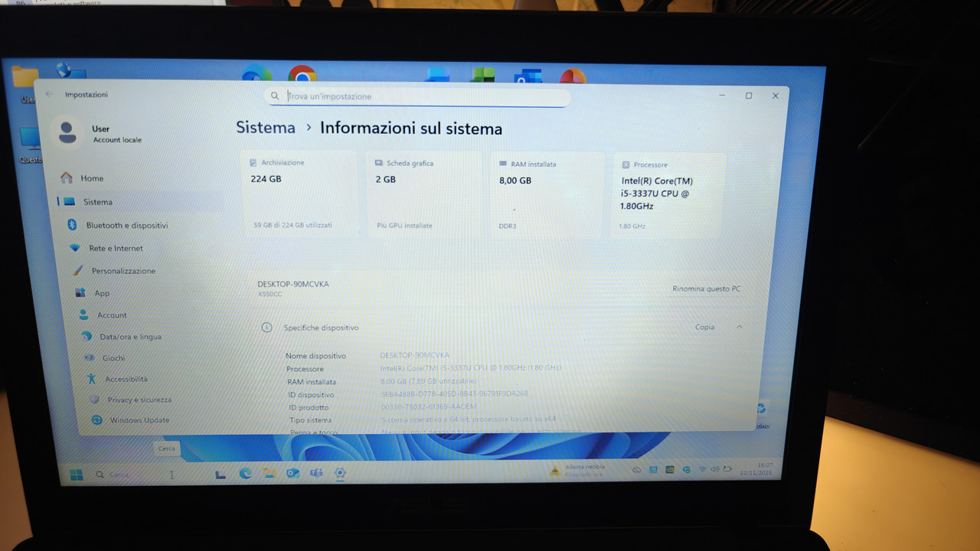980x551 pixels.
Task: Open Outlook from the taskbar
Action: [x=292, y=474]
